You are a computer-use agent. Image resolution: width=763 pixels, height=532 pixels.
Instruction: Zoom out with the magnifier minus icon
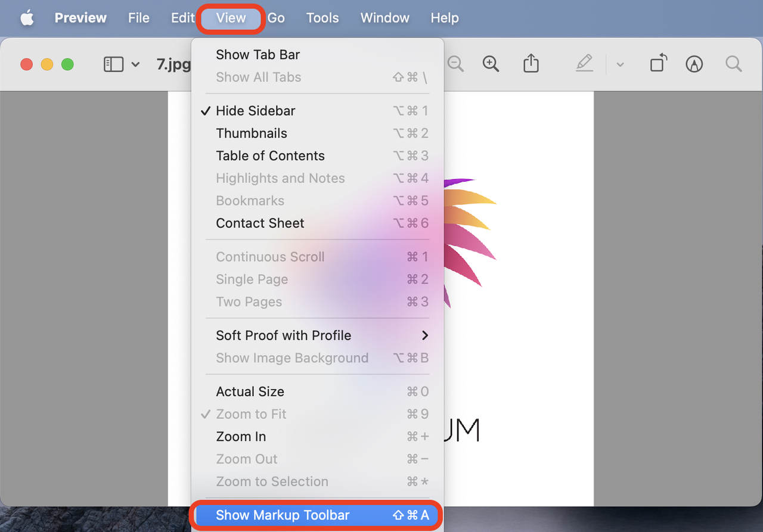[455, 64]
